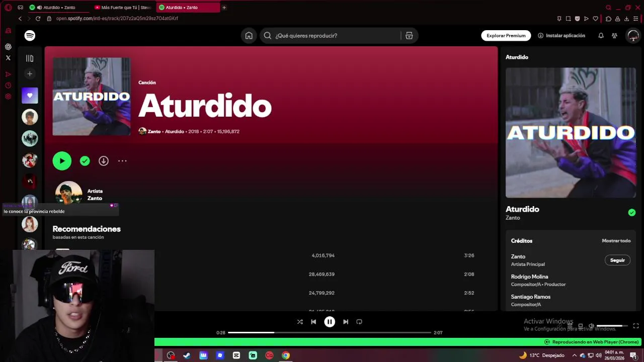
Task: Open Spotify logo link
Action: coord(30,36)
